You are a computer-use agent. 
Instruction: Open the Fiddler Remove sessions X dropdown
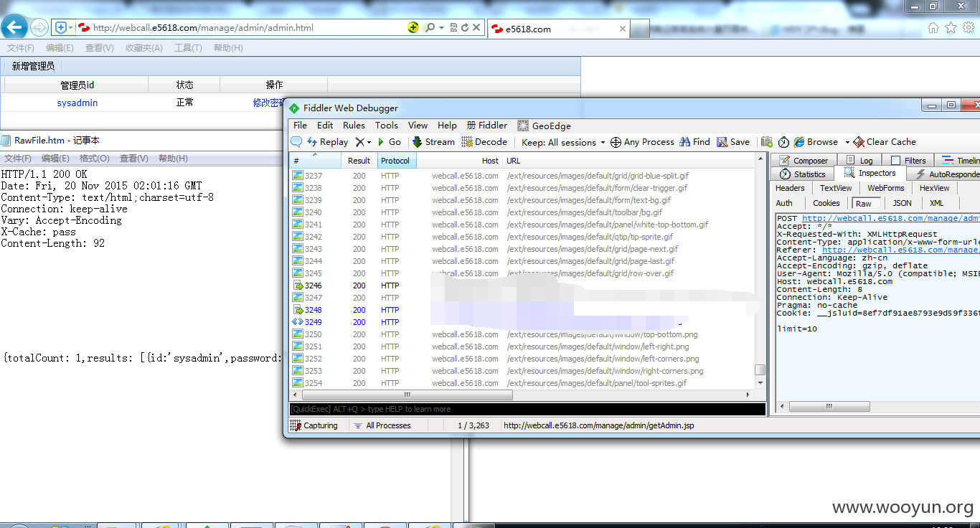point(363,142)
